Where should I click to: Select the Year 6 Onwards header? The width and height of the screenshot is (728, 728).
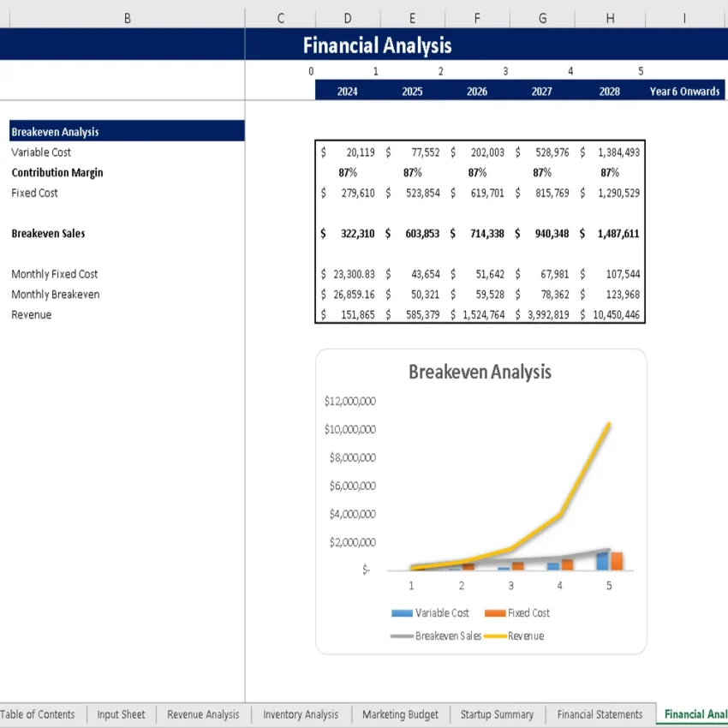(x=683, y=91)
